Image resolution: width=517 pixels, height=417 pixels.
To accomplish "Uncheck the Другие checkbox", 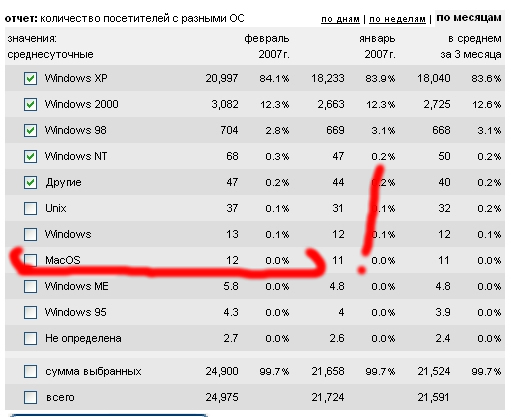I will (x=30, y=183).
